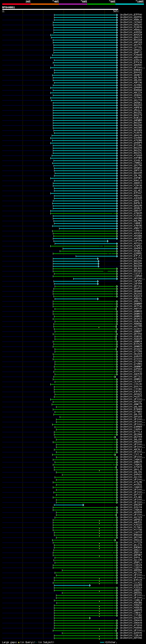
Task: Select the UniRef100_A2ZHA2 entry
Action: click(131, 85)
